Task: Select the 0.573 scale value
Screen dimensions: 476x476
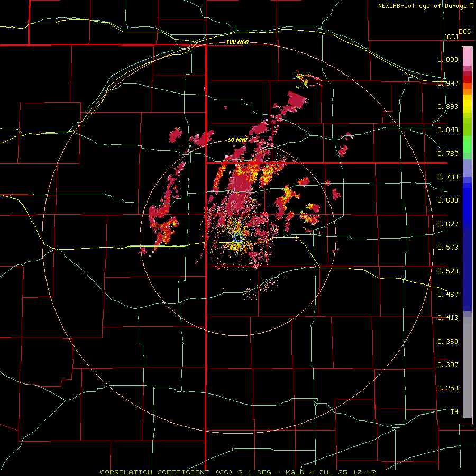Action: [448, 248]
